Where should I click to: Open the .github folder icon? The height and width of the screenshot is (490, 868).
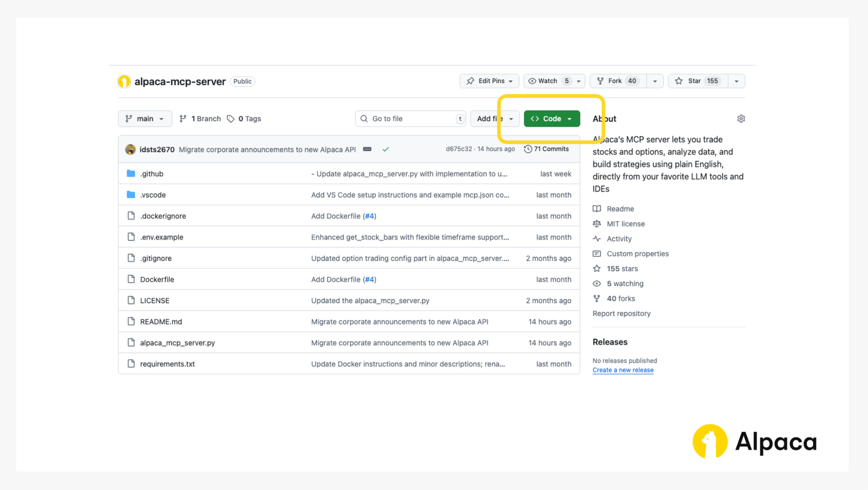click(131, 173)
